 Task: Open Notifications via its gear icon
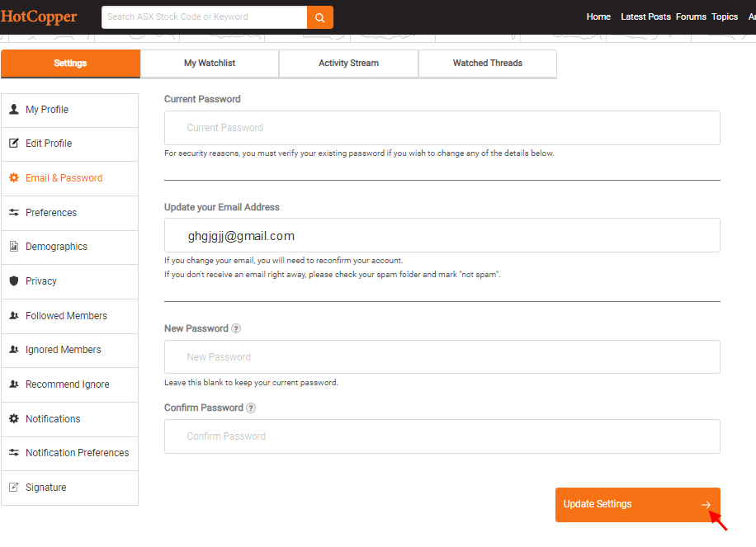click(x=12, y=418)
